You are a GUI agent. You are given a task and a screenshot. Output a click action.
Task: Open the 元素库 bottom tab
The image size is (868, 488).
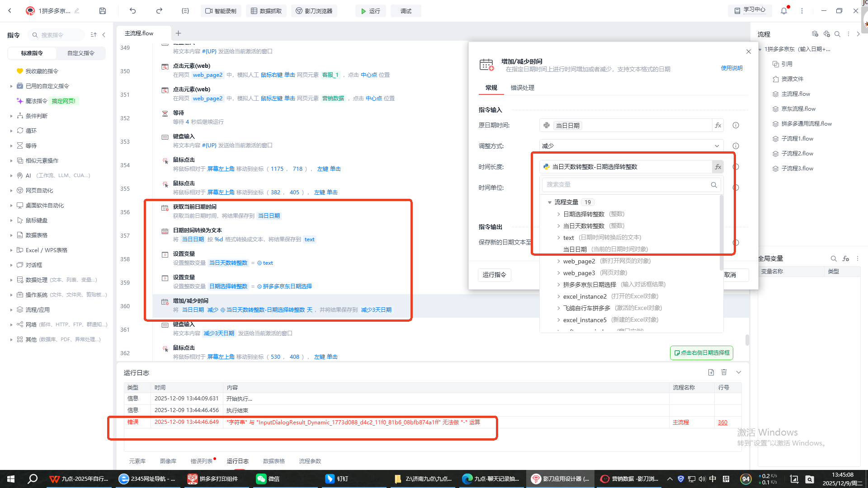tap(137, 461)
